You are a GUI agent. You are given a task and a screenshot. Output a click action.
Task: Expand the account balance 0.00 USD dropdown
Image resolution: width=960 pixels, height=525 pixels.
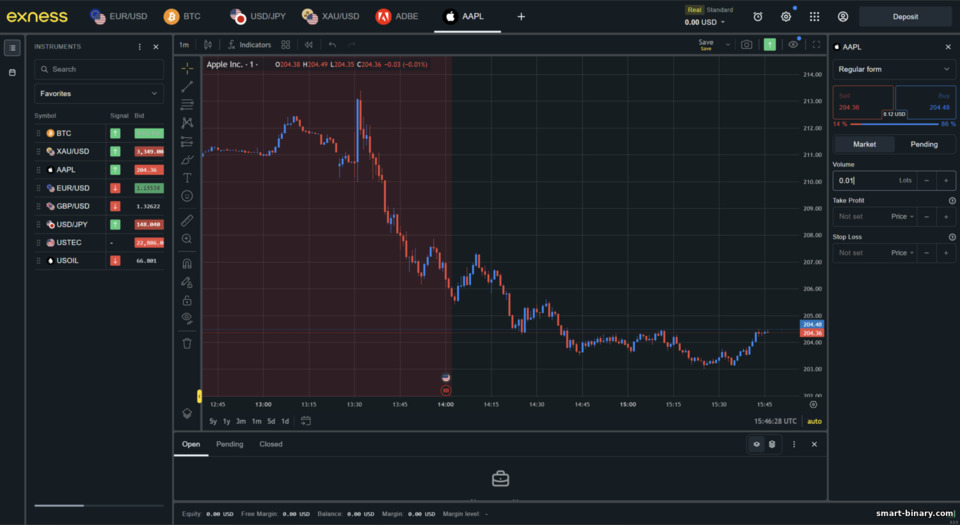[x=704, y=22]
